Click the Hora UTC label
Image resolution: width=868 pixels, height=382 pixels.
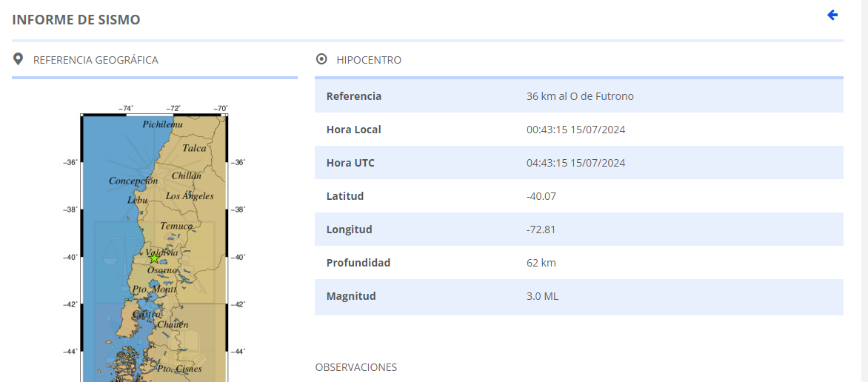(x=350, y=163)
